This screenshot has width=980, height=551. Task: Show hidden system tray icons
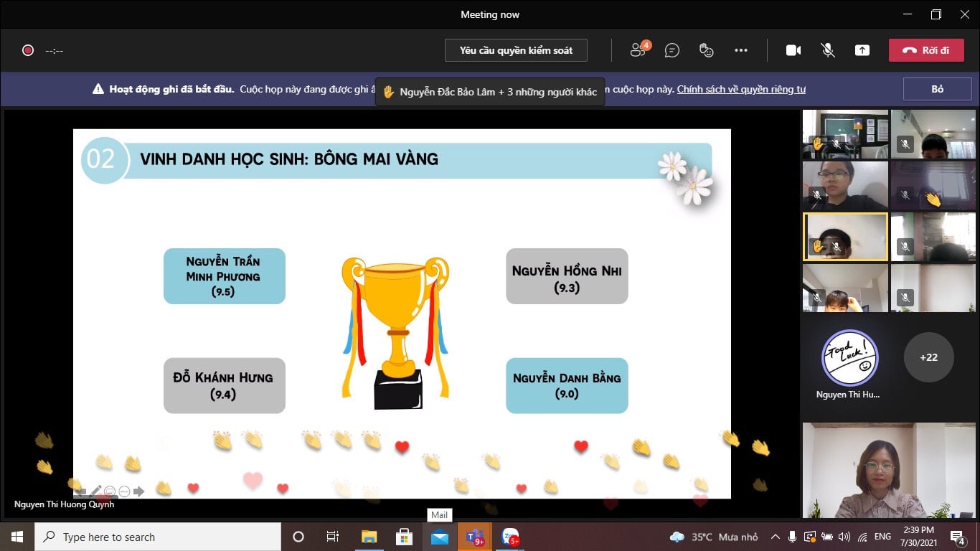(775, 537)
